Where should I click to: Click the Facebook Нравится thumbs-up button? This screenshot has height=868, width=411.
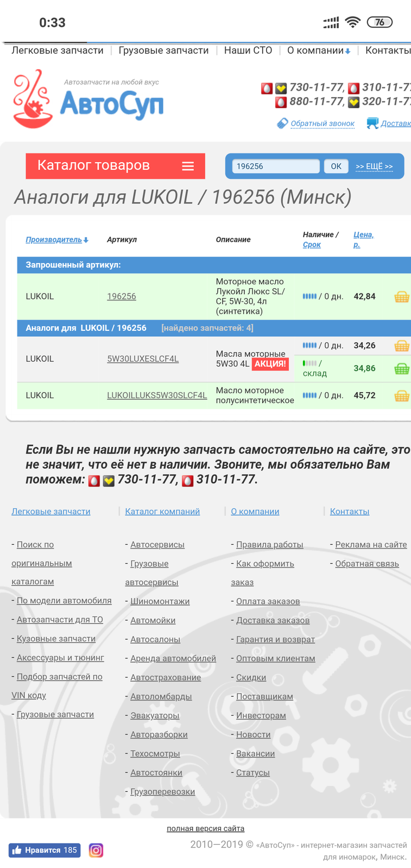[x=45, y=850]
